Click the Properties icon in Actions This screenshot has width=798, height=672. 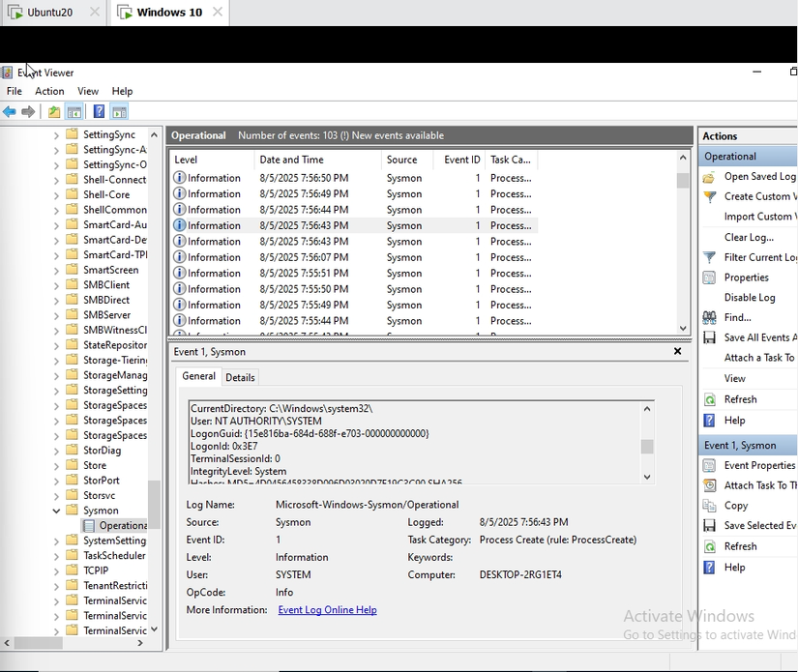[x=709, y=278]
